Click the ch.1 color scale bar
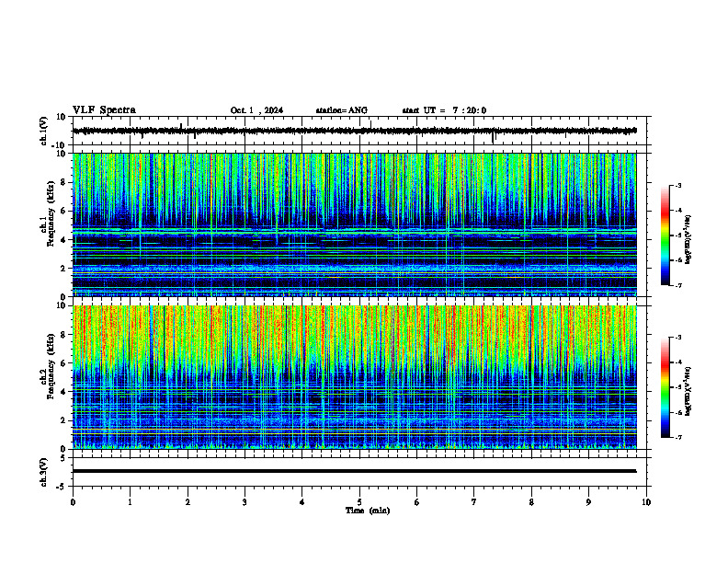728x563 pixels. click(665, 236)
